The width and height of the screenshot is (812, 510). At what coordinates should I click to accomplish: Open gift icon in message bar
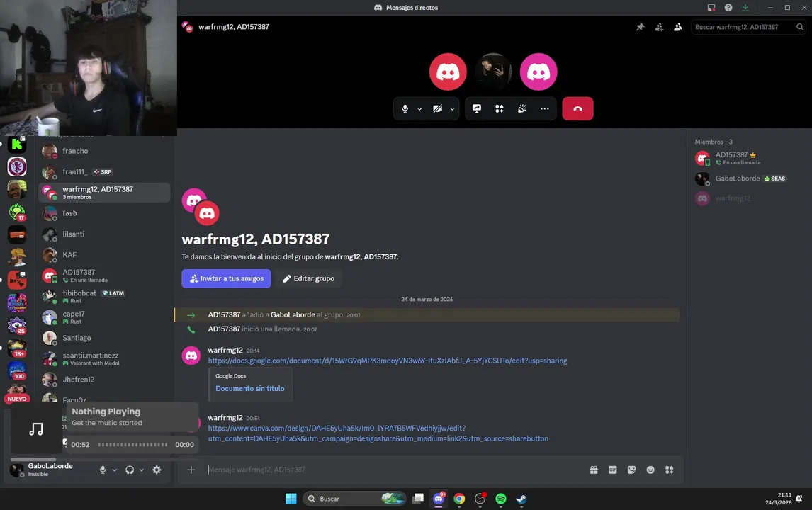coord(594,470)
